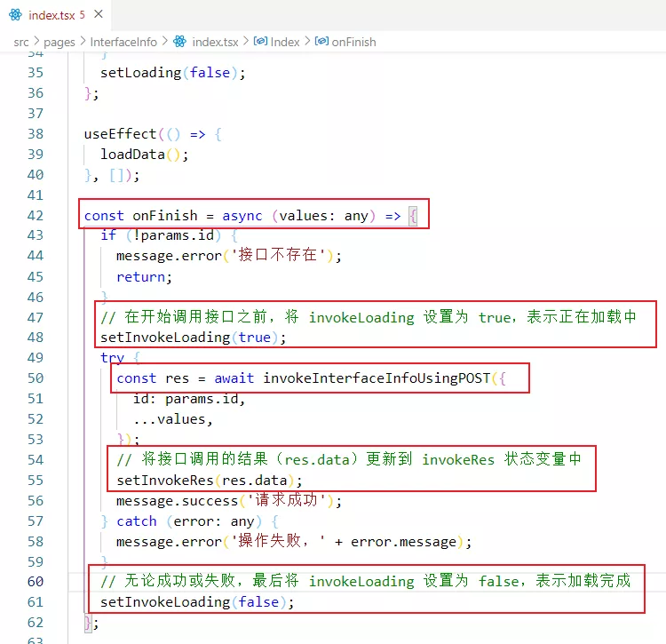Click the '操作失败，' string literal
Viewport: 666px width, 644px height.
278,541
